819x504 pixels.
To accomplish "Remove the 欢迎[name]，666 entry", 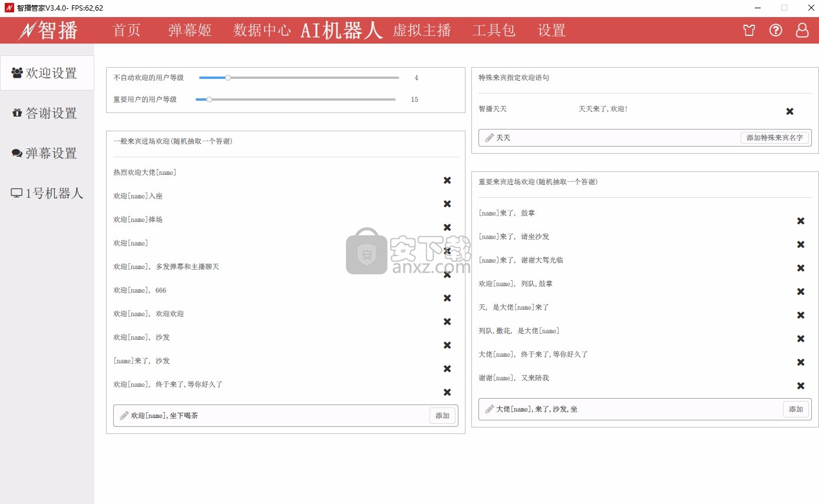I will coord(447,298).
